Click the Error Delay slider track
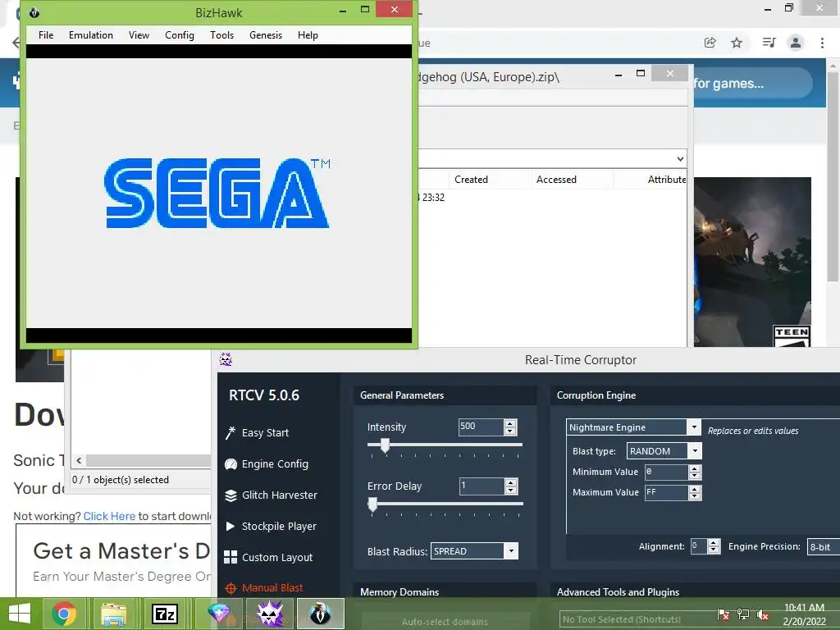Image resolution: width=840 pixels, height=630 pixels. coord(445,504)
